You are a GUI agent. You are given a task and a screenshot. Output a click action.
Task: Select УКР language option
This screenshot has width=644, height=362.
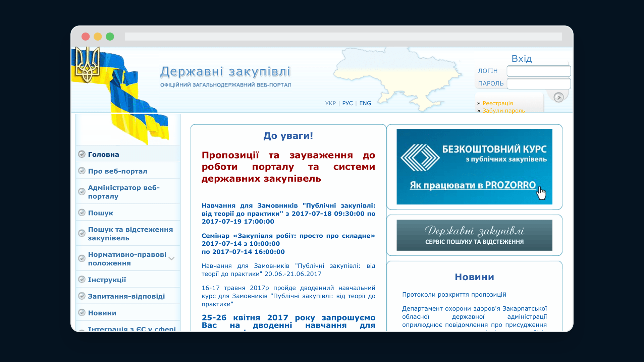[x=330, y=103]
